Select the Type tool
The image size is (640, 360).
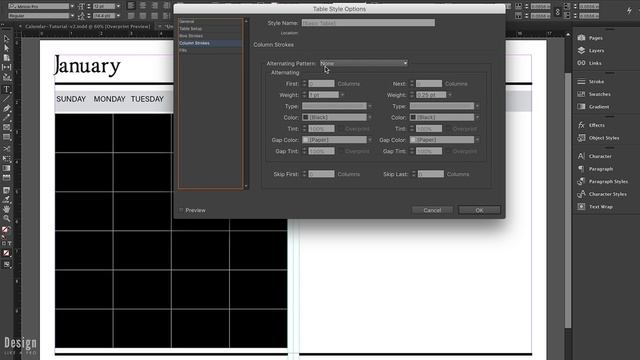(6, 89)
